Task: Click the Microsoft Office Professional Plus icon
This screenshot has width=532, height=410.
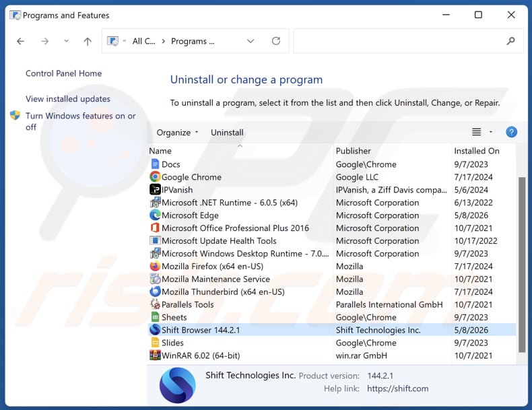Action: coord(155,228)
